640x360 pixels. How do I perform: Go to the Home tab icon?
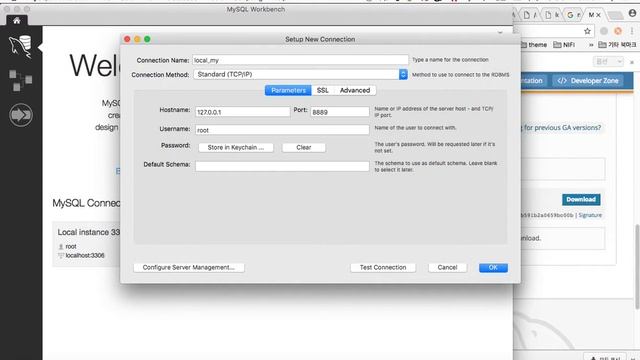click(17, 20)
